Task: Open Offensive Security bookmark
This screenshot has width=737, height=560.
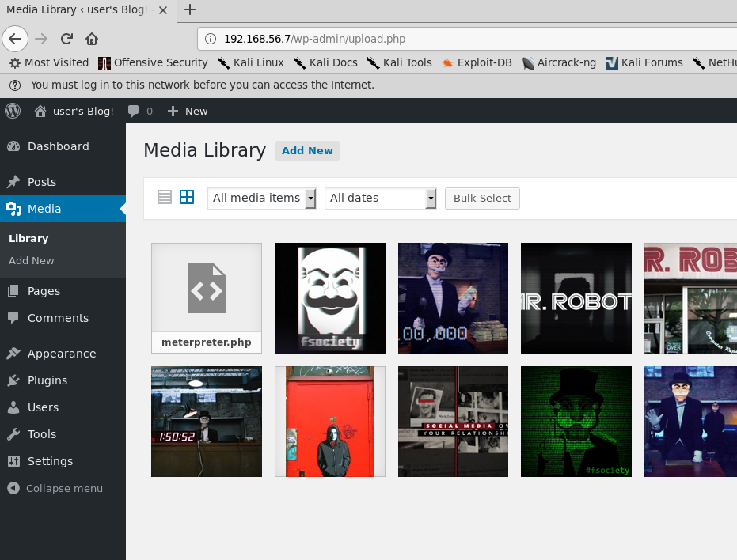Action: [x=153, y=62]
